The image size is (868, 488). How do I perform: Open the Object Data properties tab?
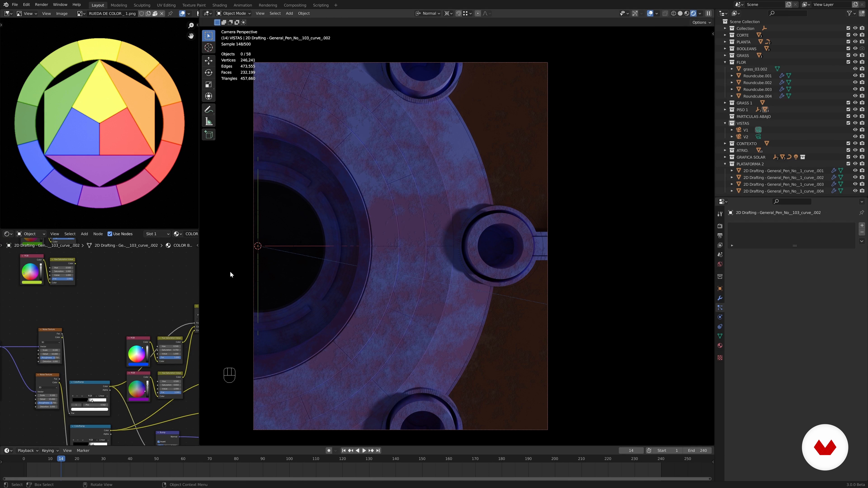[720, 336]
